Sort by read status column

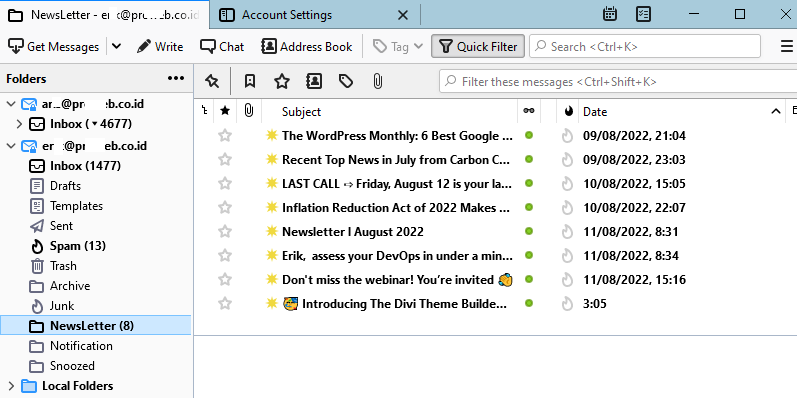529,111
